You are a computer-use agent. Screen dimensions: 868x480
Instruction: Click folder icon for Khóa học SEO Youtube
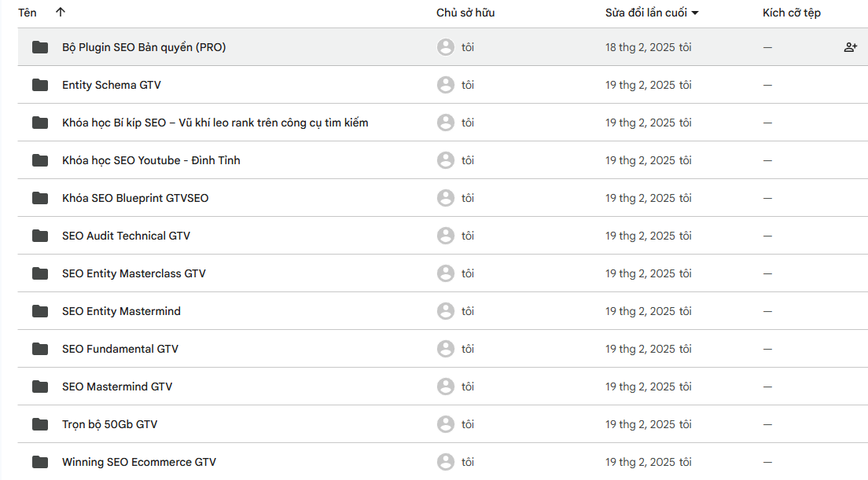click(x=40, y=160)
